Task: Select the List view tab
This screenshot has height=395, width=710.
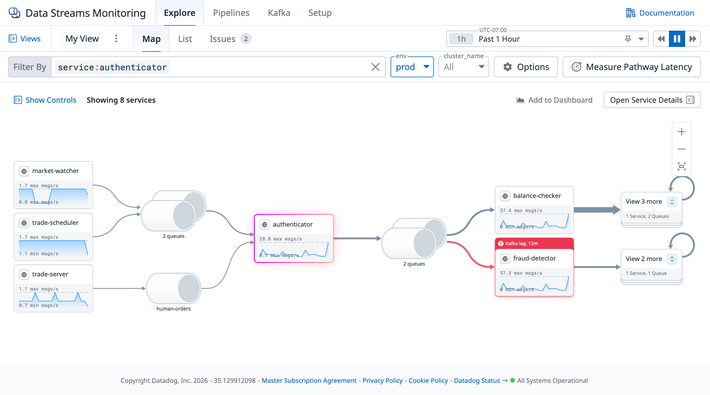Action: point(185,39)
